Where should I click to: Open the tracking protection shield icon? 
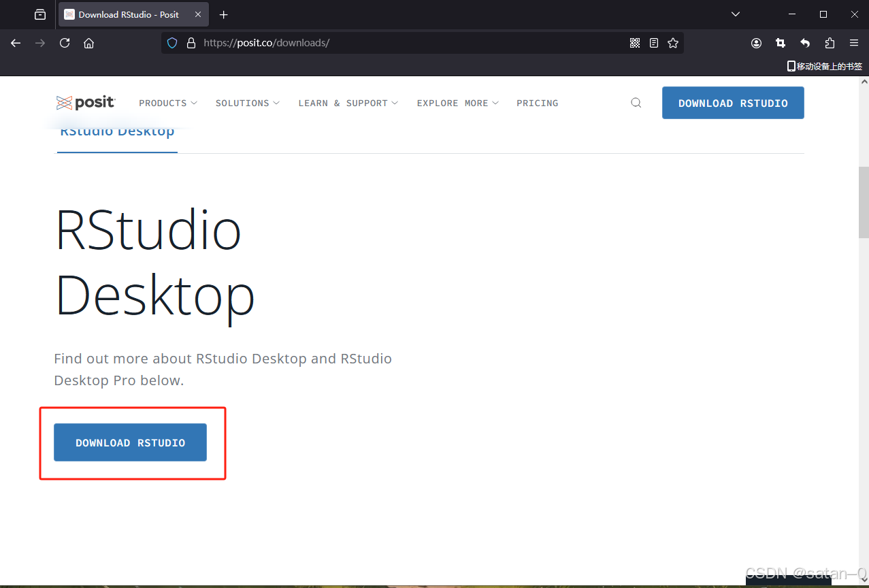pos(172,43)
